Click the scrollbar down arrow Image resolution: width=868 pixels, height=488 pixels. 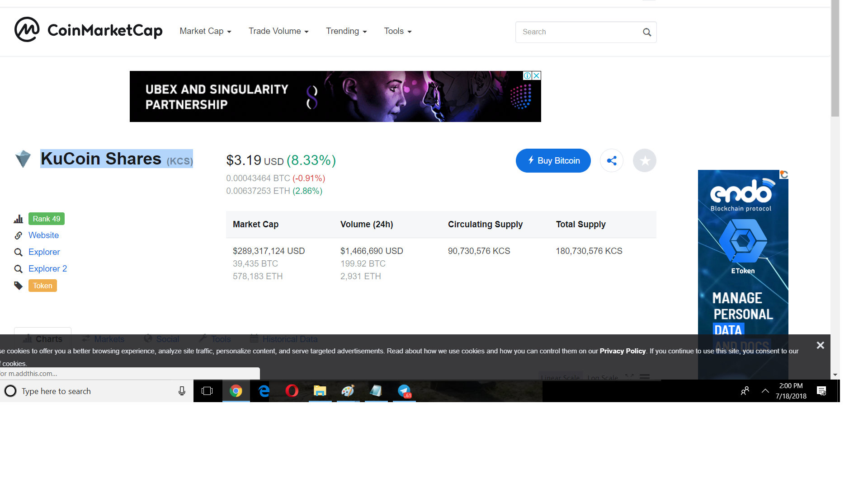[835, 375]
